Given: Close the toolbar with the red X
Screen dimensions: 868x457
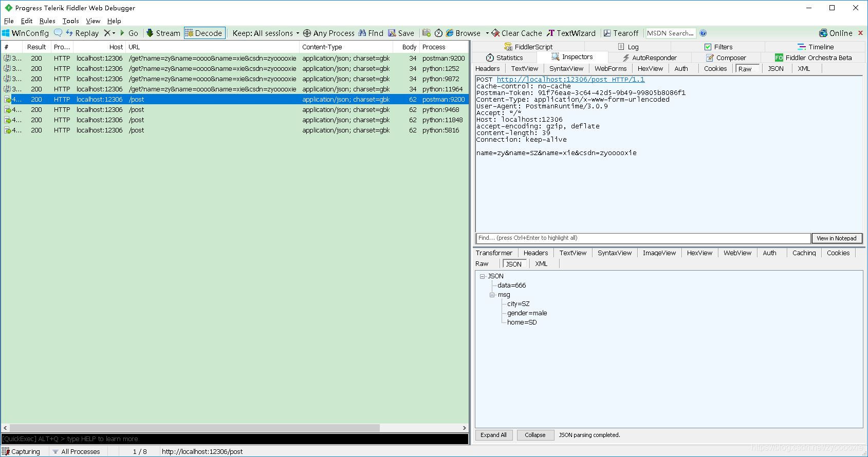Looking at the screenshot, I should [862, 33].
